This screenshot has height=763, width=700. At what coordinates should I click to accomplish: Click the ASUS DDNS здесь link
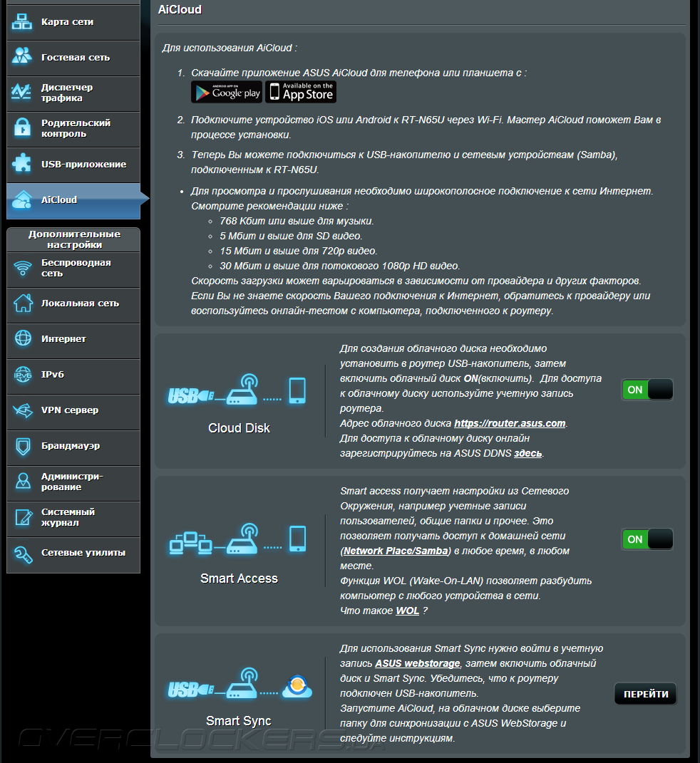[527, 454]
